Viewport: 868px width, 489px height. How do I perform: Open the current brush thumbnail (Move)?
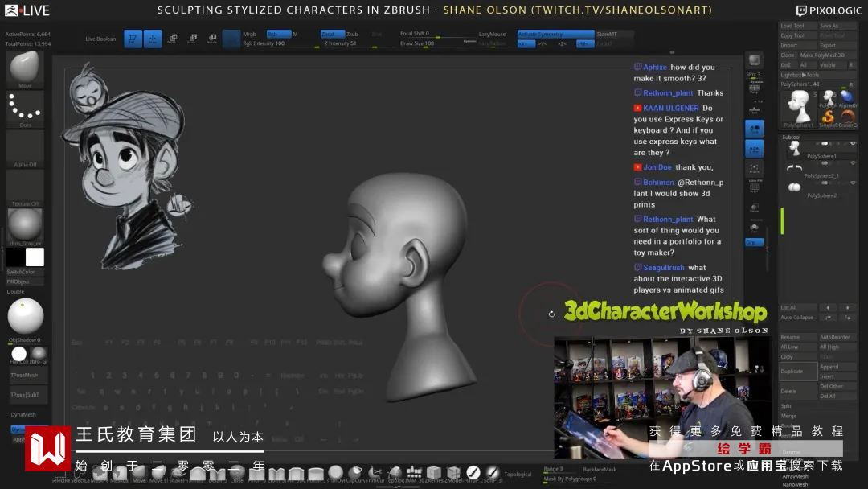pos(26,69)
